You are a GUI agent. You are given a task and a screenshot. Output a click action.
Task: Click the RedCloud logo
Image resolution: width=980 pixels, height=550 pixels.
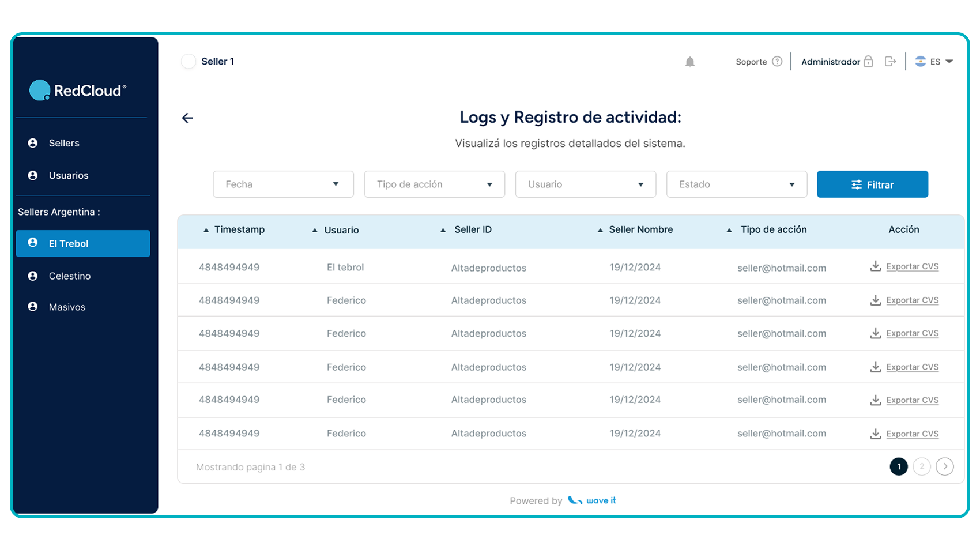78,91
